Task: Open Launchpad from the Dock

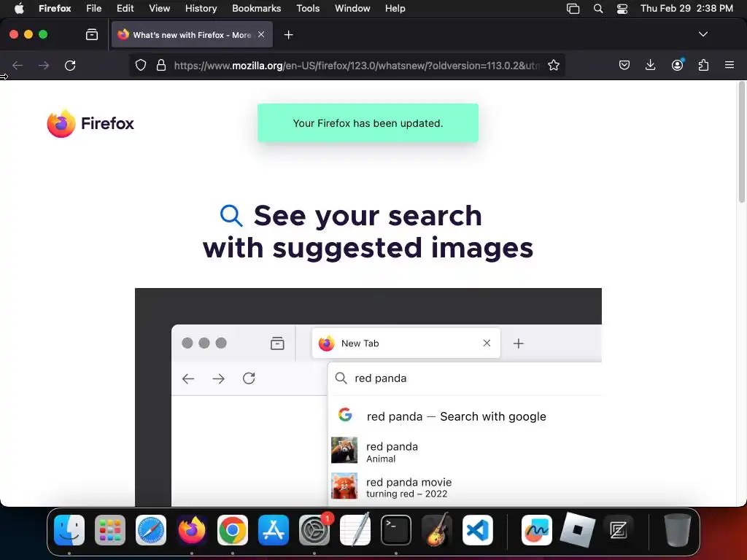Action: coord(110,529)
